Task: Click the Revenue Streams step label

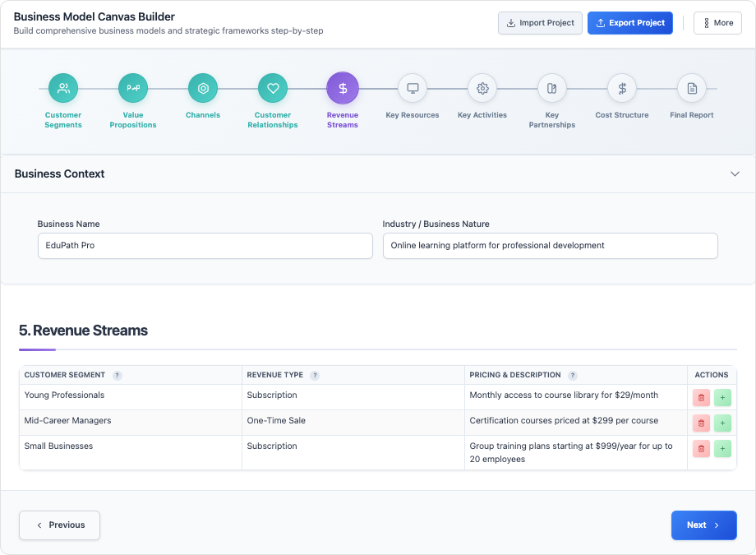Action: [x=343, y=120]
